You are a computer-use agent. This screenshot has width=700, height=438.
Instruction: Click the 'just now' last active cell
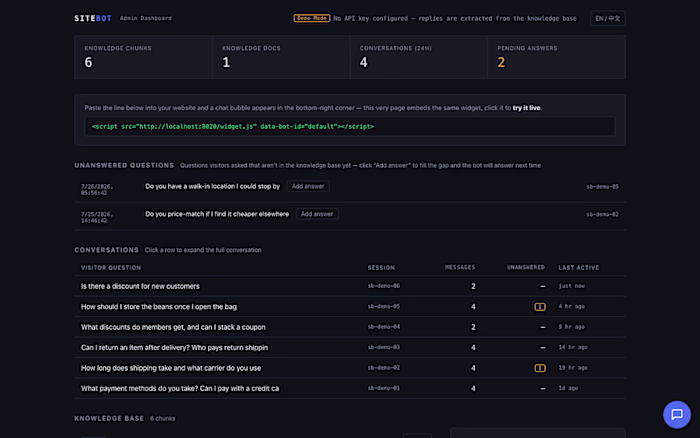pyautogui.click(x=571, y=286)
